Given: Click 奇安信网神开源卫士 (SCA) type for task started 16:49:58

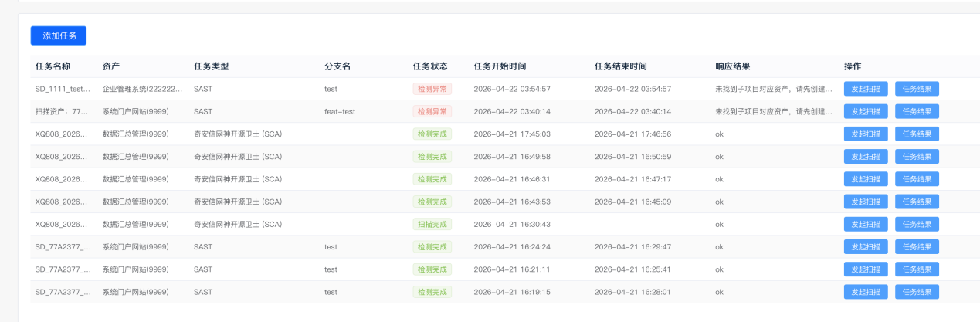Looking at the screenshot, I should point(238,157).
